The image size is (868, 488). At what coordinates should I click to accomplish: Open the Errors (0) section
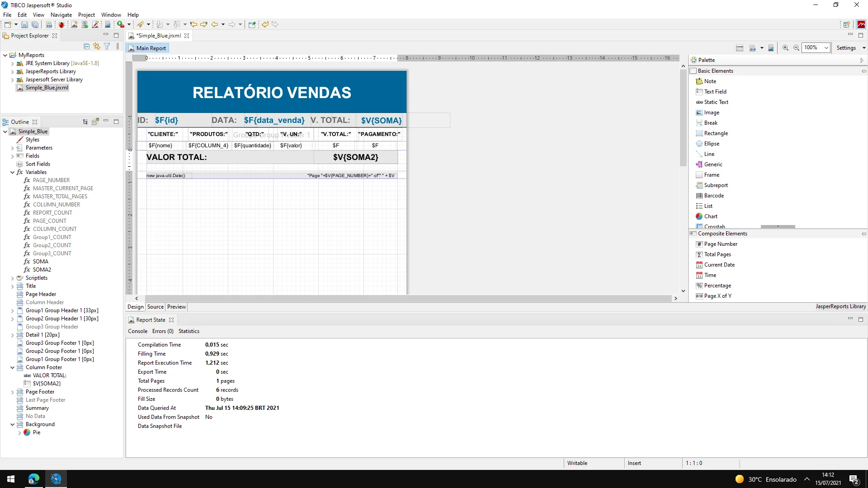[x=163, y=331]
